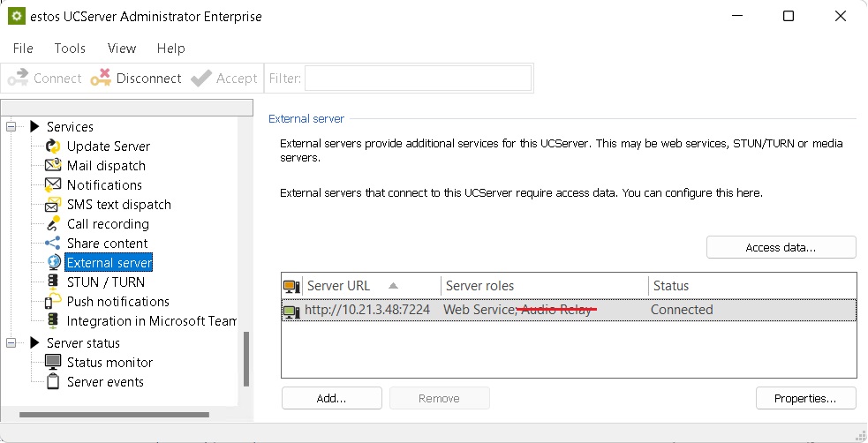Click the Push notifications phone icon
This screenshot has width=868, height=443.
(53, 302)
